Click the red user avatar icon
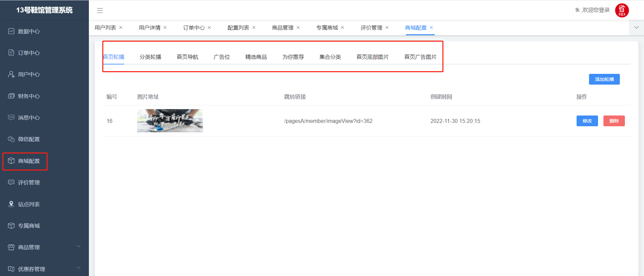This screenshot has height=276, width=644. pyautogui.click(x=622, y=10)
